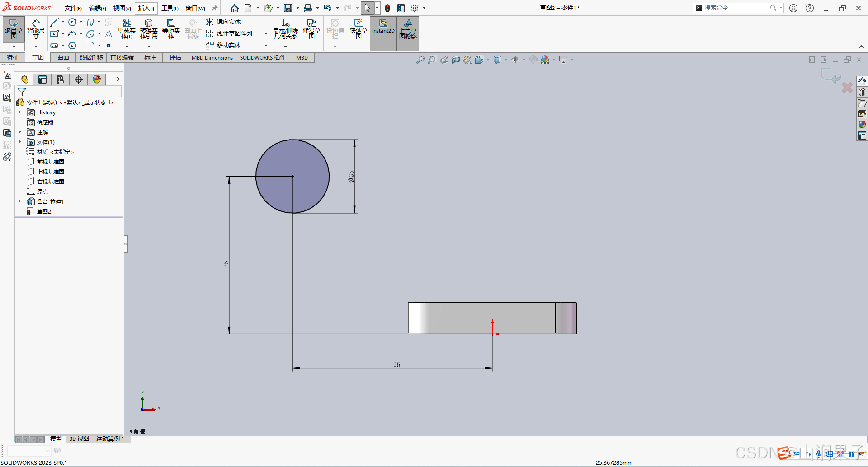Expand the 凸台-拉伸1 feature node

tap(19, 201)
